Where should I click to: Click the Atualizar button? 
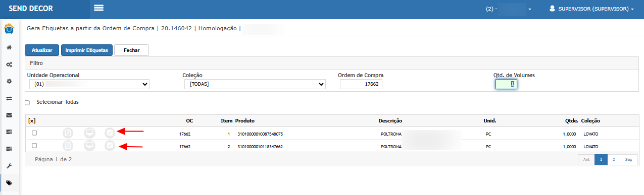(x=42, y=50)
